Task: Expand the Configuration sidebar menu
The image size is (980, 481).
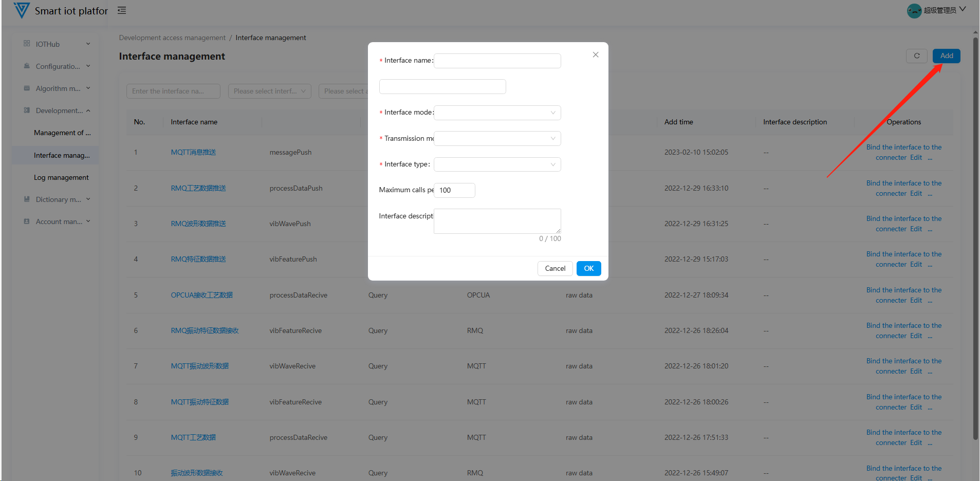Action: coord(88,66)
